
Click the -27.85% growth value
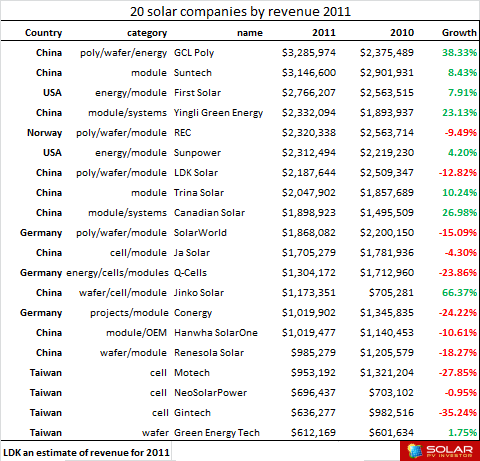pyautogui.click(x=458, y=373)
